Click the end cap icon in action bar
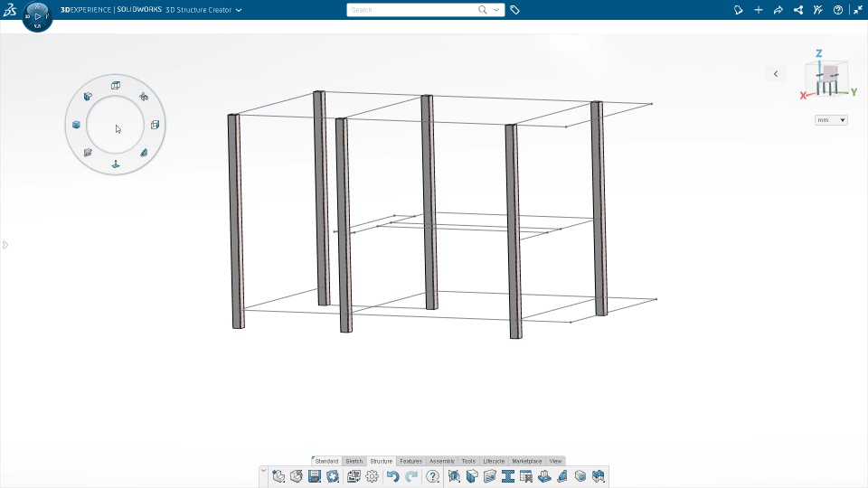Viewport: 868px width, 488px height. [x=580, y=476]
